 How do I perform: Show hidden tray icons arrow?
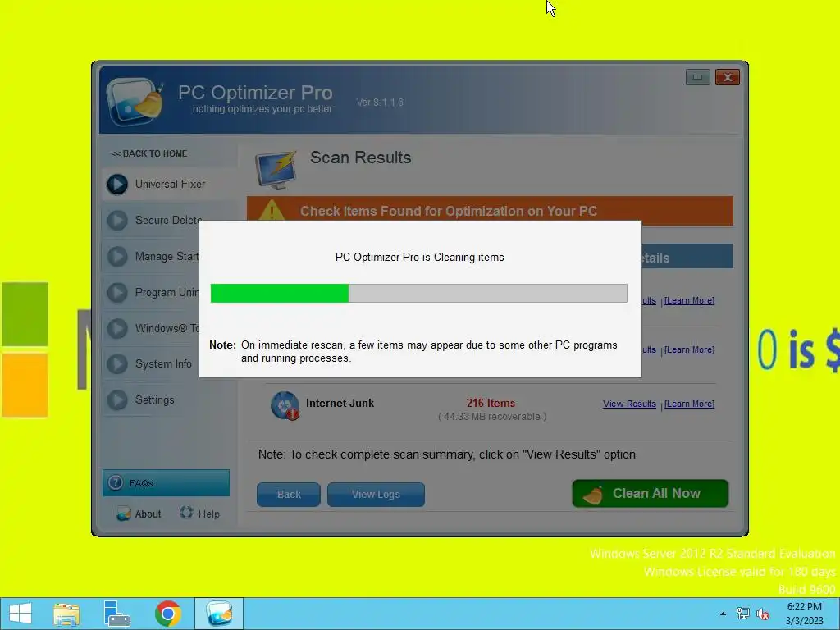click(x=723, y=614)
